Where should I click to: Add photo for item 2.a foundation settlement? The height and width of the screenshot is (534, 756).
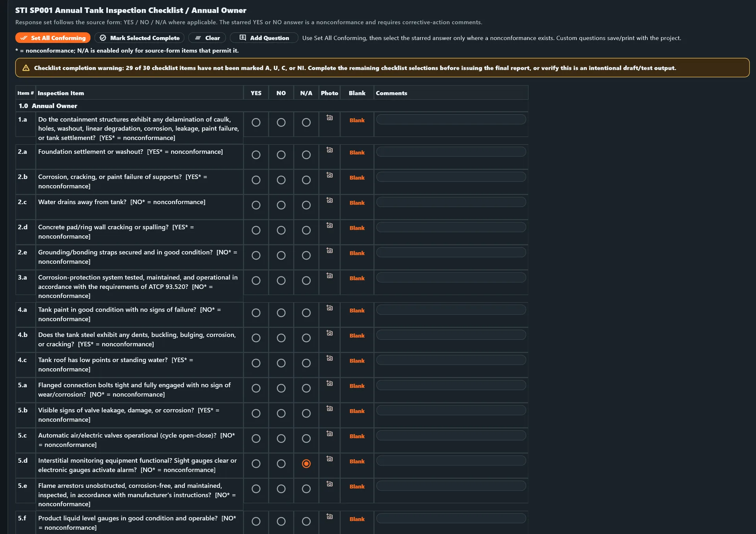point(330,150)
